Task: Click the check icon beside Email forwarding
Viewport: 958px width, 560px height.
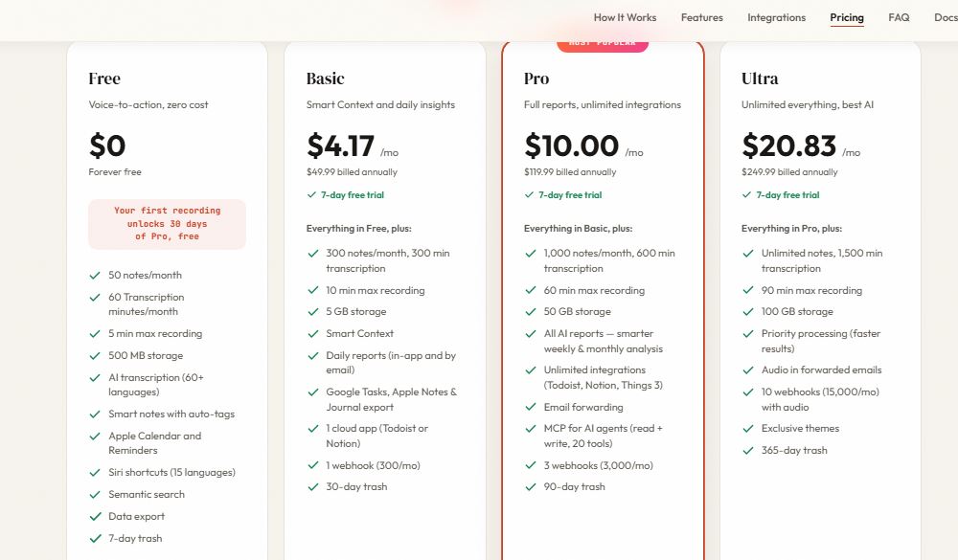Action: tap(531, 408)
